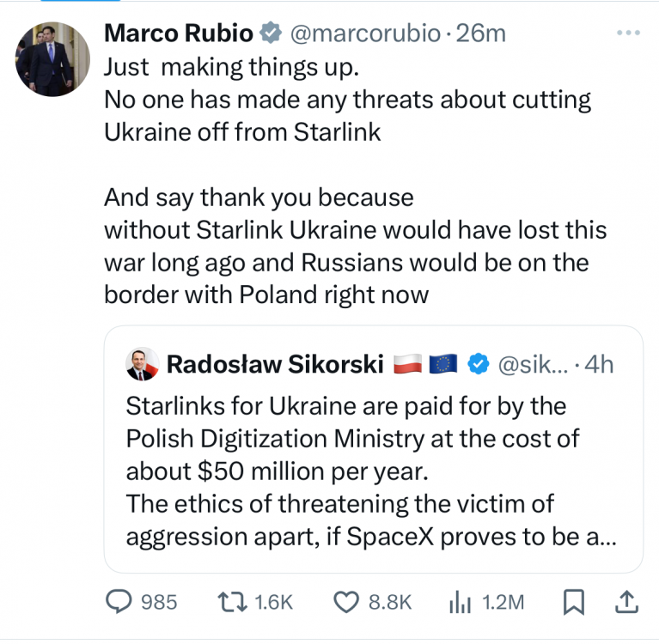Click the Marco Rubio display name

click(x=179, y=34)
